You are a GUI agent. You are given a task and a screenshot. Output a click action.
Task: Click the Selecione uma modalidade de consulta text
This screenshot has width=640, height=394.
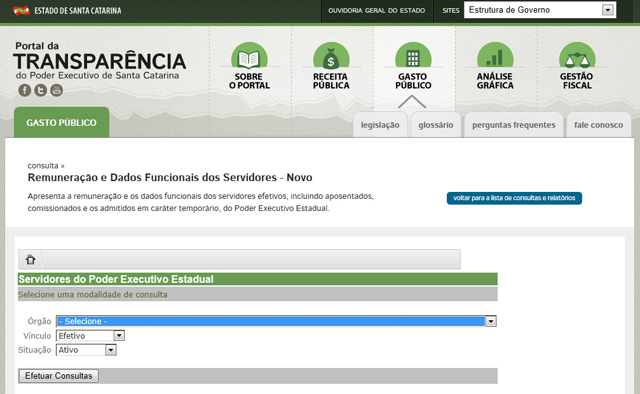click(93, 294)
